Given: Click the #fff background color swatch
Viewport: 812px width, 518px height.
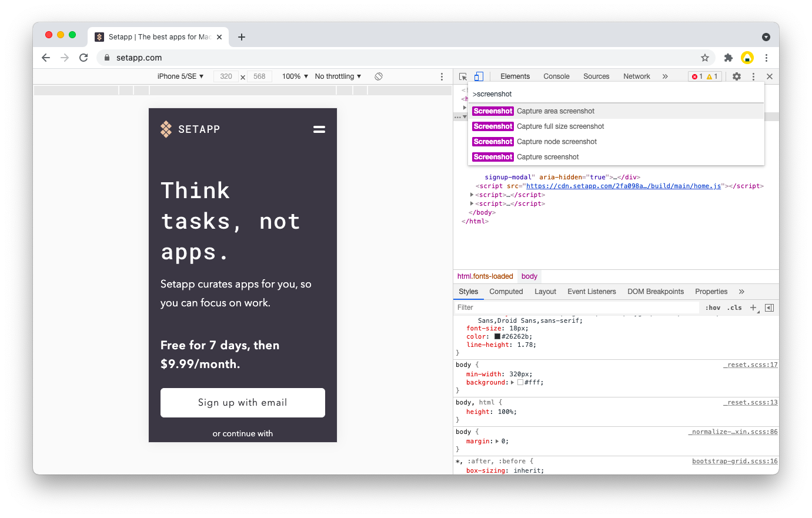Looking at the screenshot, I should point(520,383).
